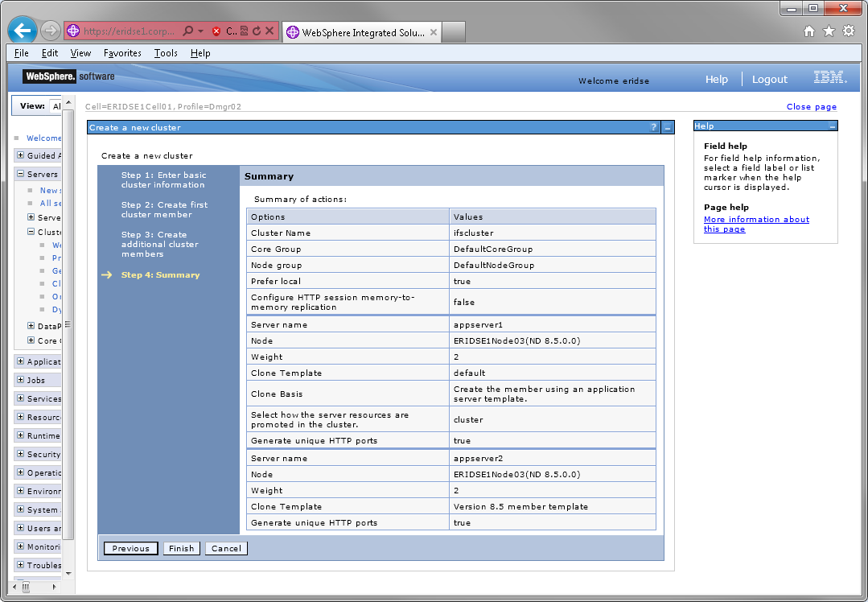Expand the Runtime tree node

point(20,435)
